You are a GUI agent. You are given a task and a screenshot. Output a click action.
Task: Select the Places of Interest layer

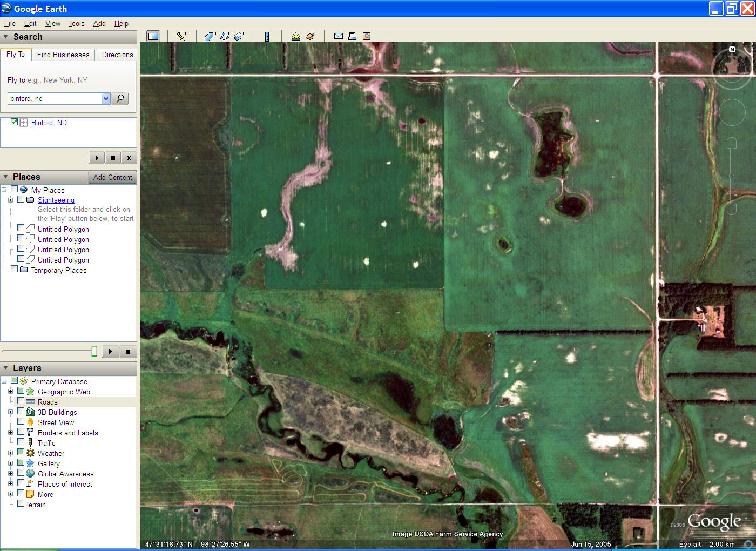(x=65, y=484)
